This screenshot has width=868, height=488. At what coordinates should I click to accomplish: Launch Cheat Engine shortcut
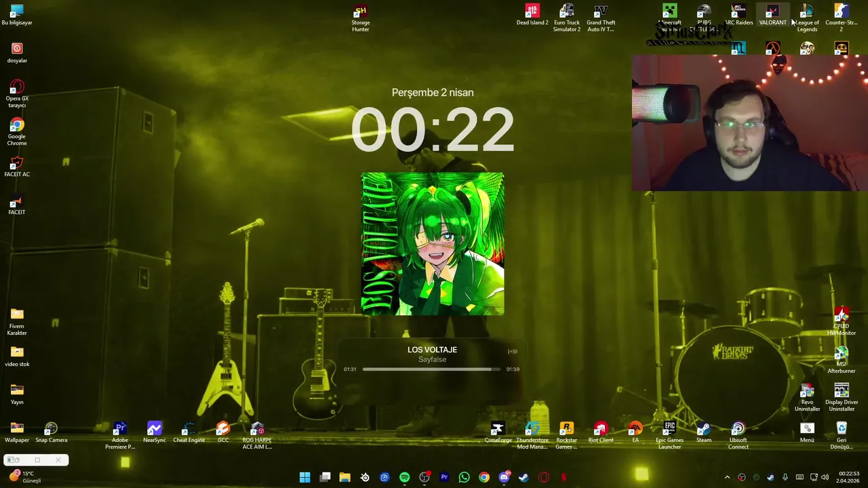pos(189,432)
